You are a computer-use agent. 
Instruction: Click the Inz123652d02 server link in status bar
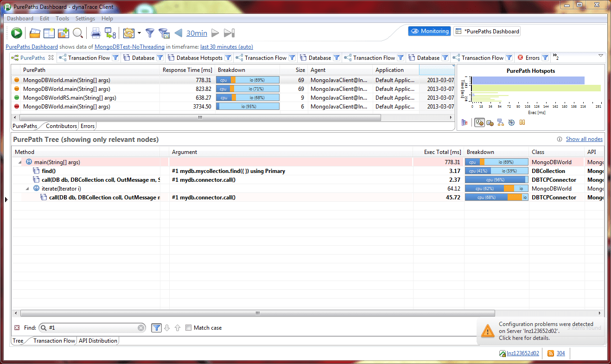522,353
